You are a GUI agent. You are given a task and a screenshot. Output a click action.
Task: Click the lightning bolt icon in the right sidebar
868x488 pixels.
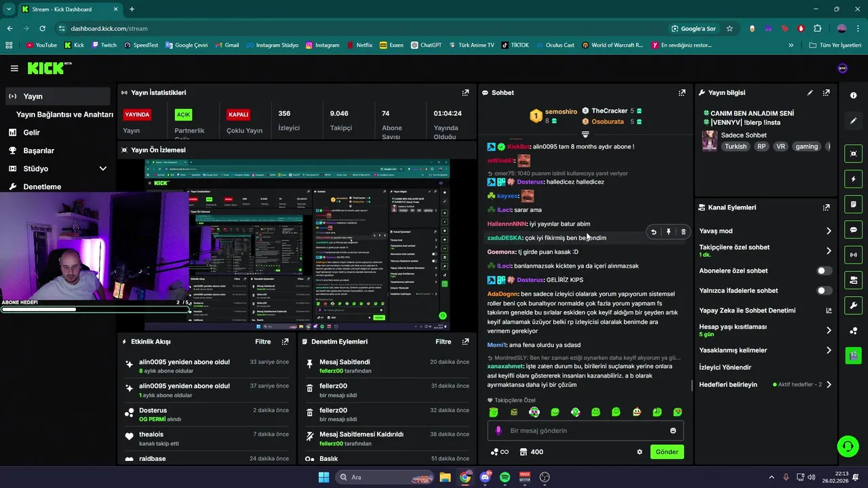pos(853,179)
